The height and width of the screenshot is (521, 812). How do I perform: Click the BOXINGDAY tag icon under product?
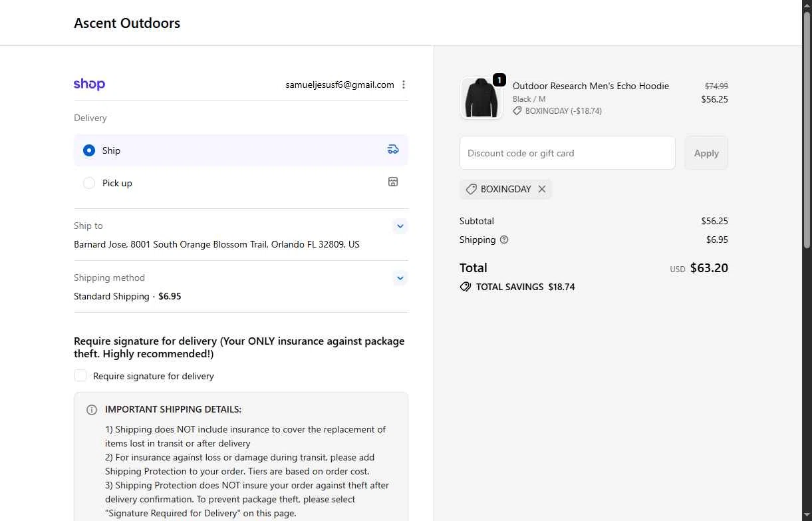click(x=517, y=111)
